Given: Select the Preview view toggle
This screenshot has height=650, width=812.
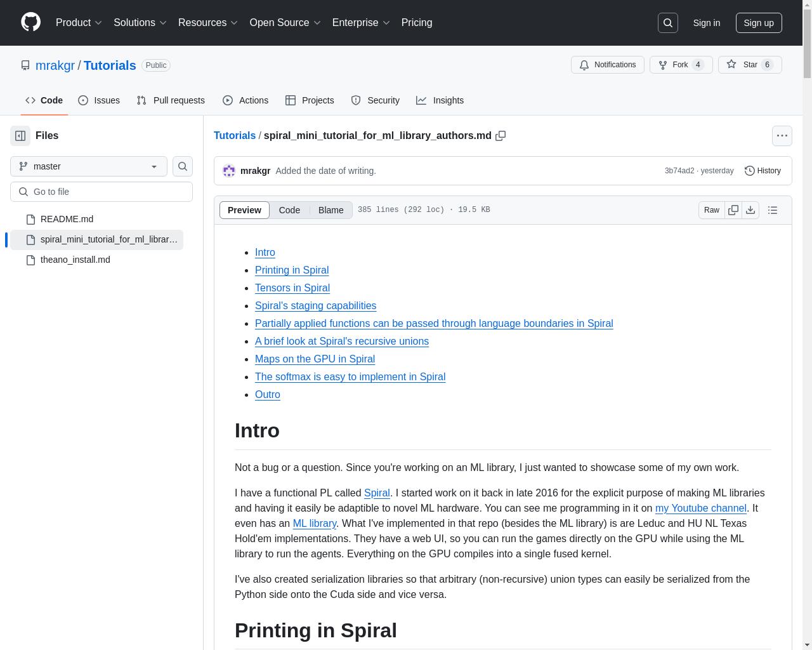Looking at the screenshot, I should click(x=244, y=210).
